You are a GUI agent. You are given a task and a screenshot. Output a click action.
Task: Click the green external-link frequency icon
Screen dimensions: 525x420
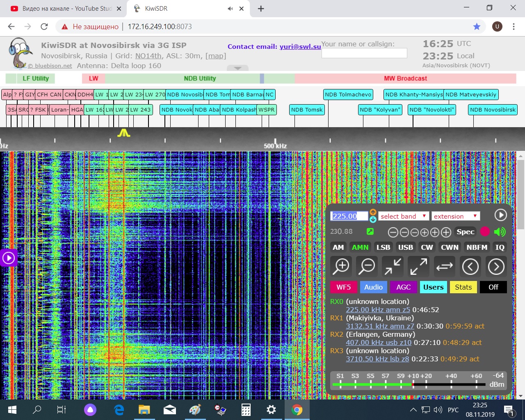click(370, 232)
